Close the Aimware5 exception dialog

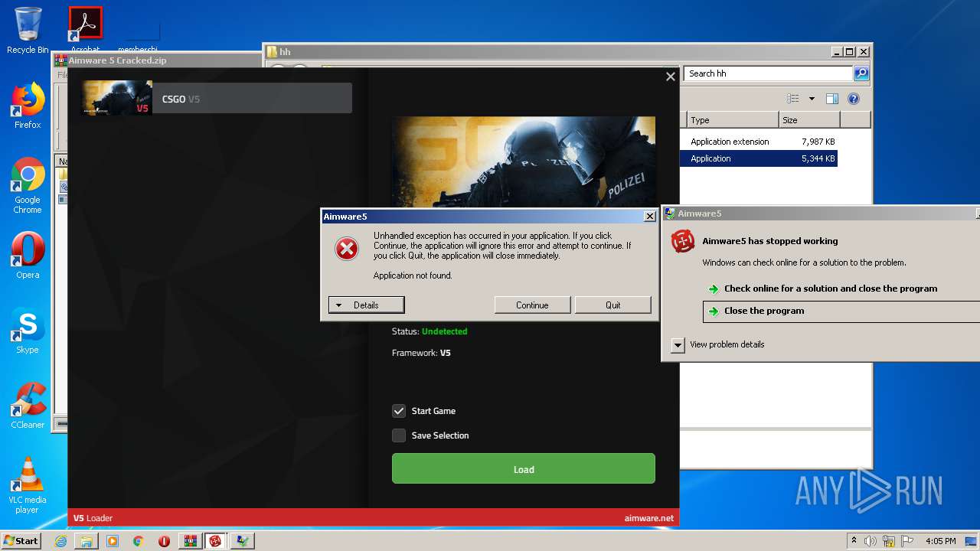(x=649, y=217)
